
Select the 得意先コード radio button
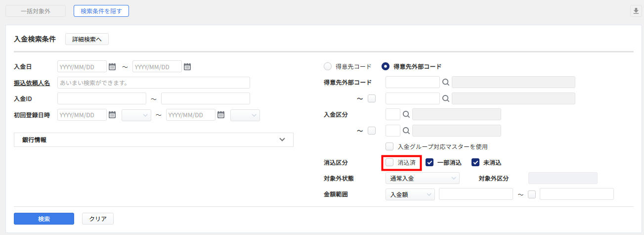(327, 66)
